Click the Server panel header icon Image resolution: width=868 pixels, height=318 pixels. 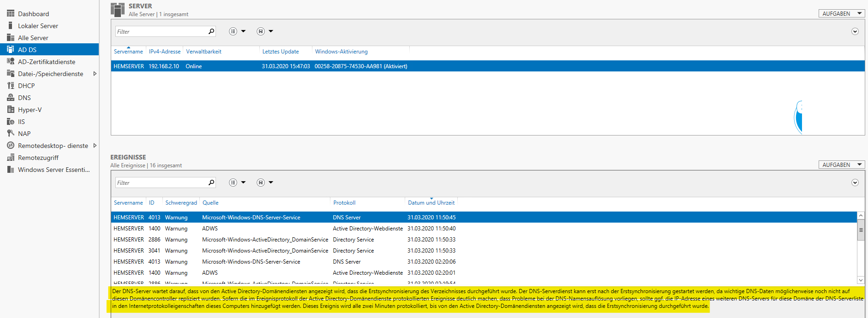click(118, 10)
